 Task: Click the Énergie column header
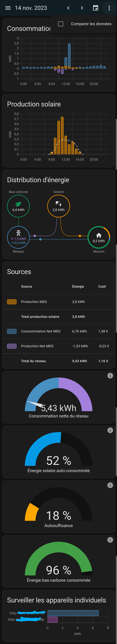tap(78, 286)
